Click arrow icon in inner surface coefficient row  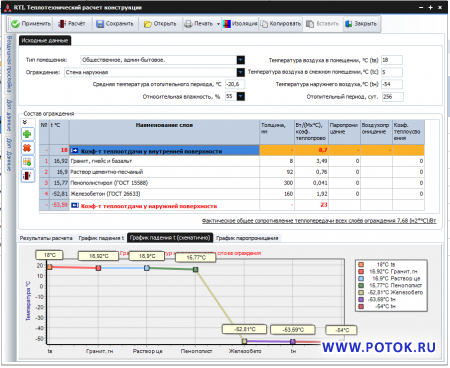click(75, 151)
